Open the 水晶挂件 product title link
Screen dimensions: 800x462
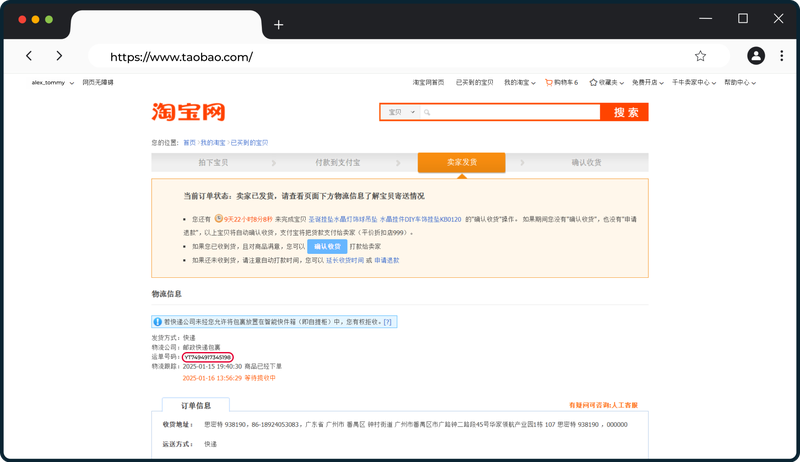pos(385,219)
